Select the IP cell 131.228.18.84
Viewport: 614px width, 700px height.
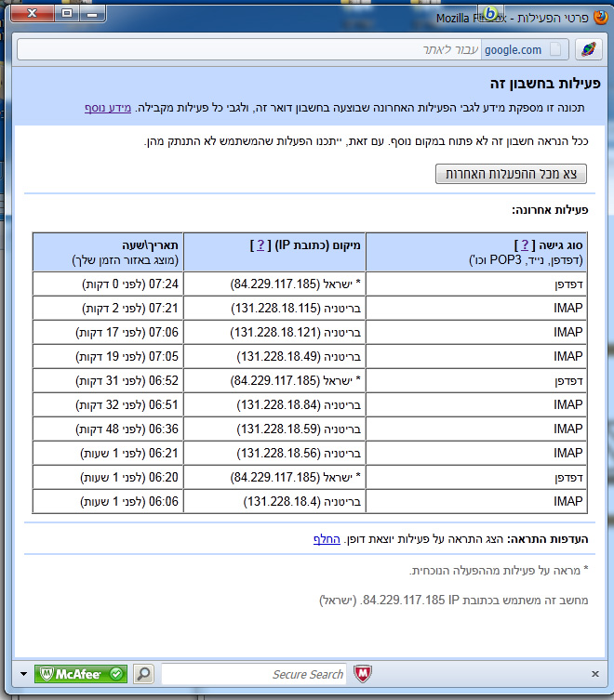[274, 404]
